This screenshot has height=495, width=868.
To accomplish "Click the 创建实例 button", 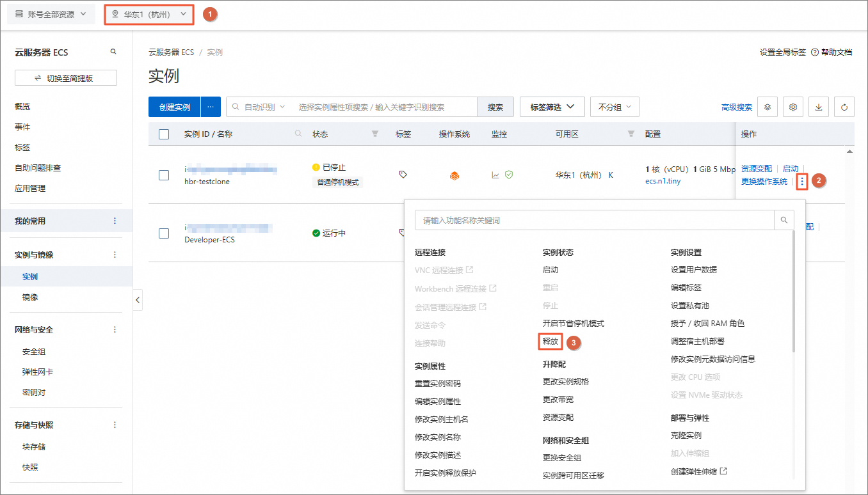I will (175, 107).
